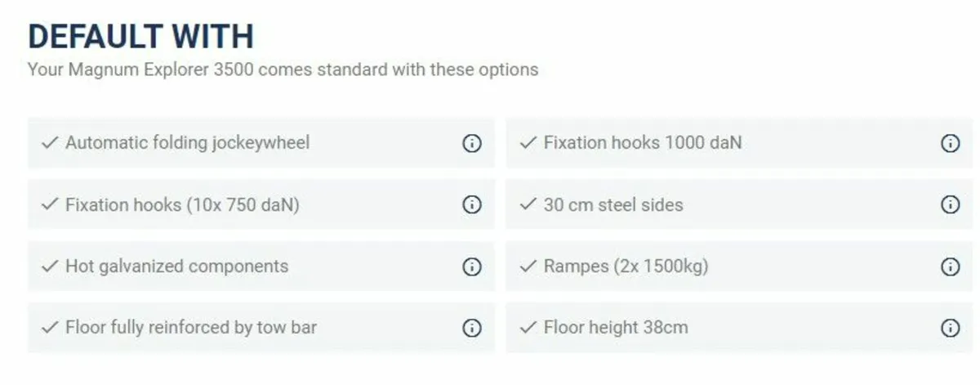Click checkmark next to Fixation hooks 1000 daN
Viewport: 980px width, 385px height.
528,143
